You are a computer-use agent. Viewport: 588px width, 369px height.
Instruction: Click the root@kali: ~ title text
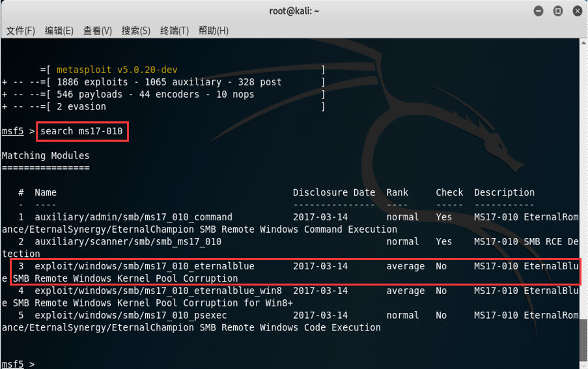(x=294, y=11)
